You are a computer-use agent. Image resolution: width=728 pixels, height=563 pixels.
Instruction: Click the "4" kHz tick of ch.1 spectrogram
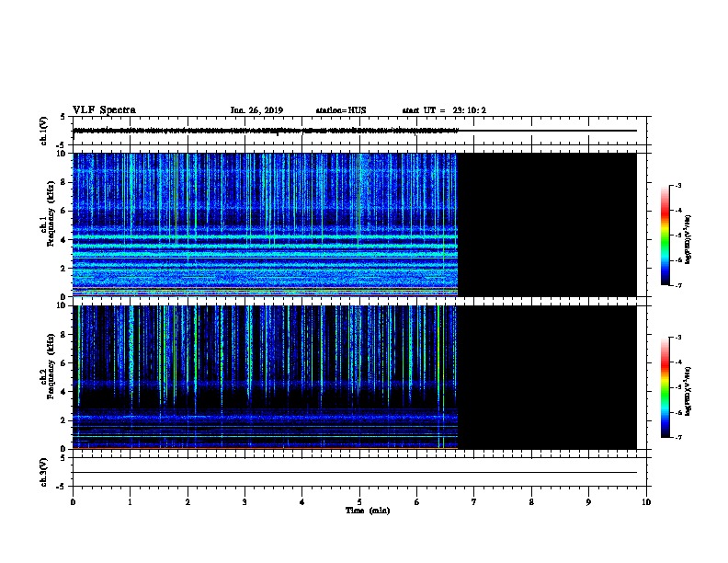pos(63,240)
